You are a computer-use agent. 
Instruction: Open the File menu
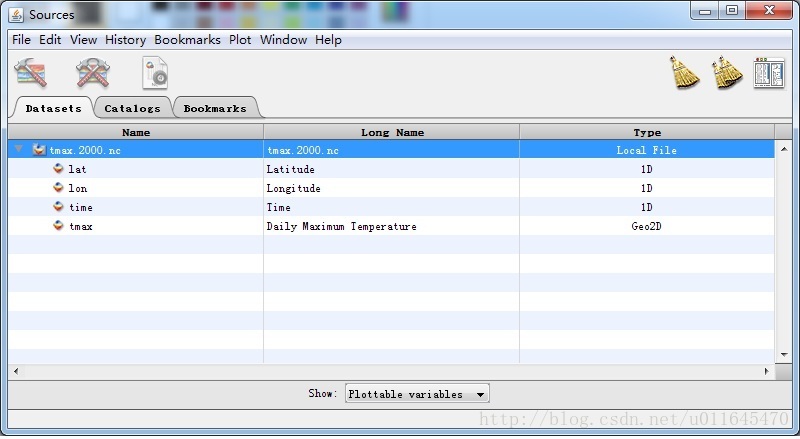[21, 40]
